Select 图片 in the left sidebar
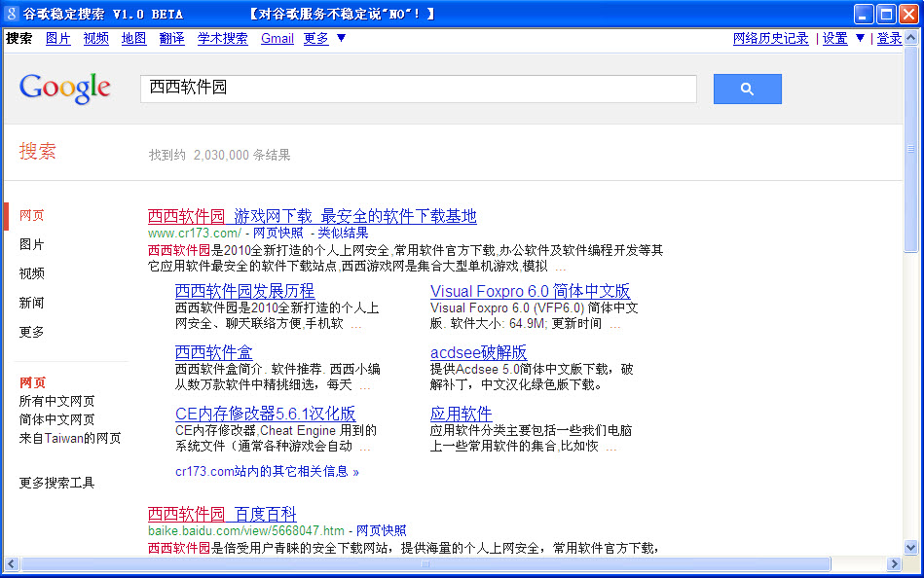 (31, 244)
